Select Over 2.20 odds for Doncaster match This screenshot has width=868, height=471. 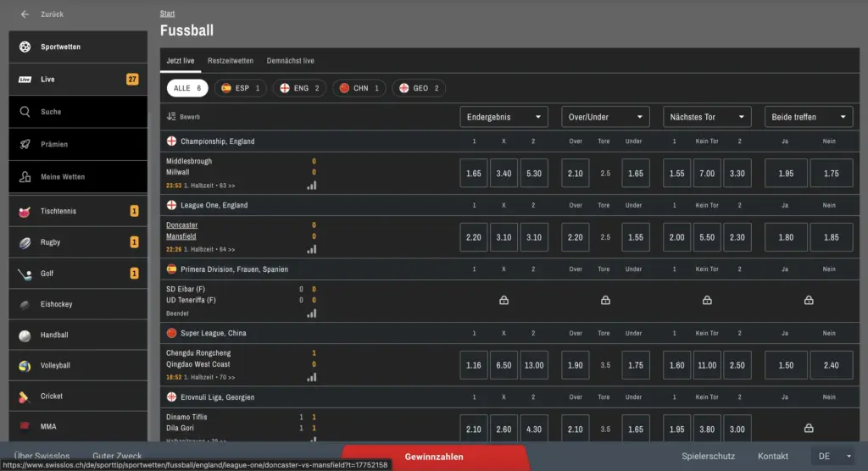point(576,237)
